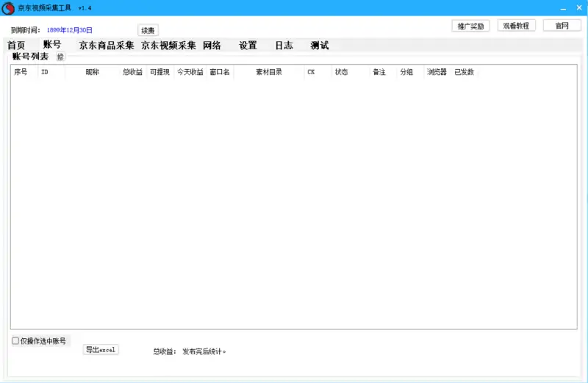
Task: Click the small 修 button beside 账号列表
Action: 60,57
